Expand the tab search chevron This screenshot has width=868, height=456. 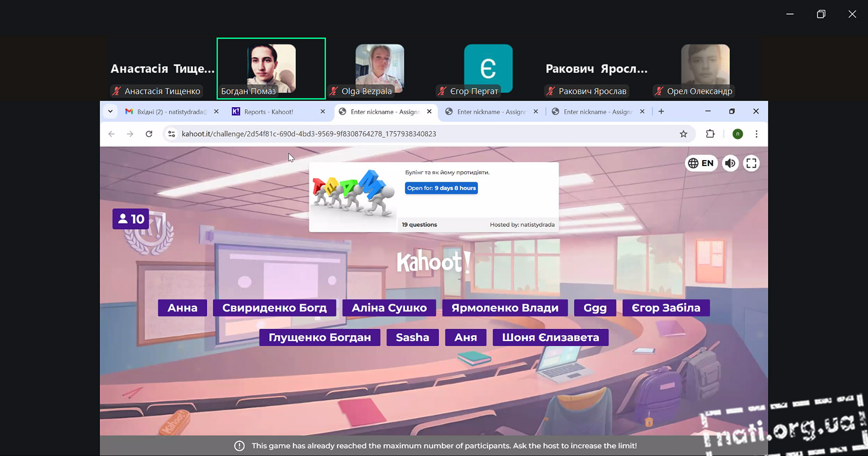(x=110, y=112)
